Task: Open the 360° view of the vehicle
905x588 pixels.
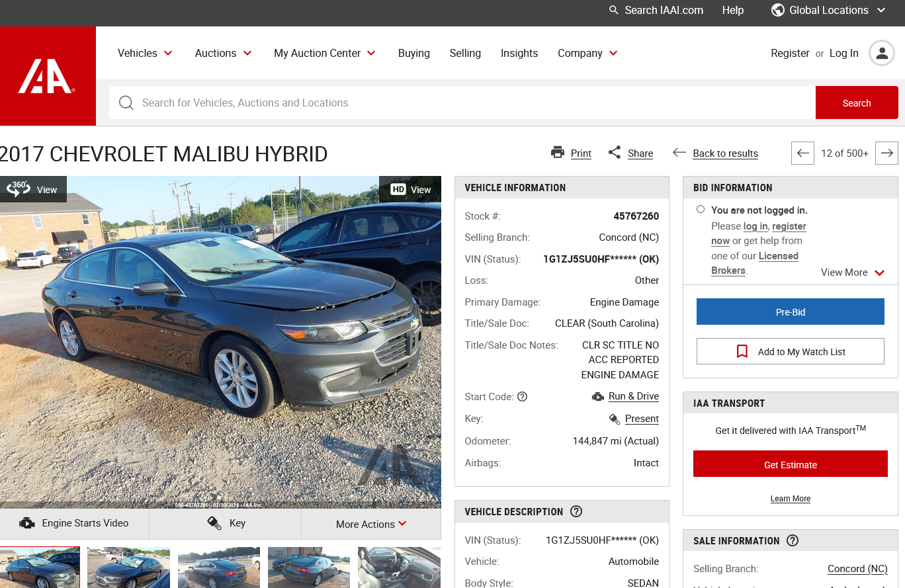Action: point(33,189)
